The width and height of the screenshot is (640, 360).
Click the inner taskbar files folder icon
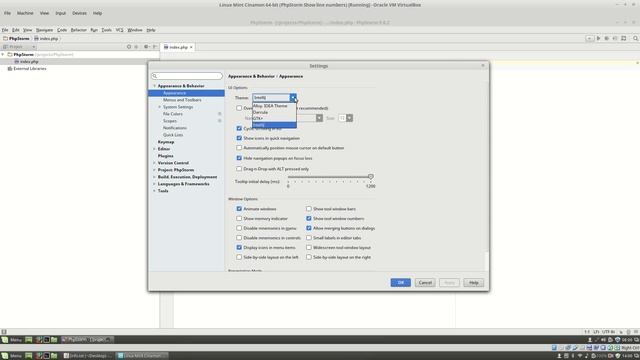[x=54, y=340]
